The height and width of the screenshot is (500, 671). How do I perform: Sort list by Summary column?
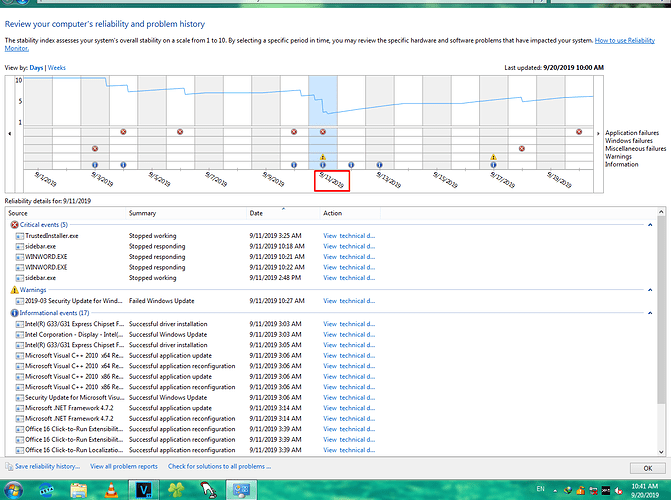[x=186, y=213]
